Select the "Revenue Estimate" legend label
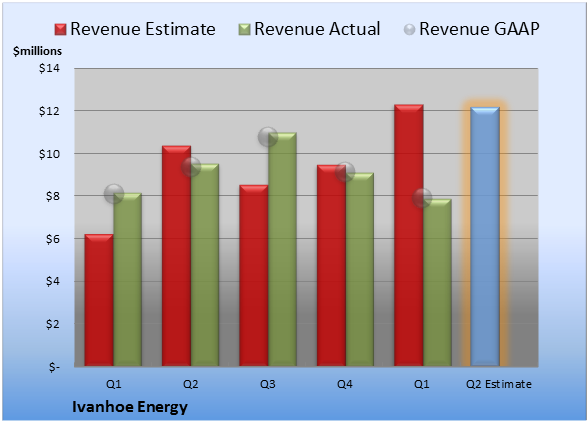Image resolution: width=588 pixels, height=422 pixels. (143, 29)
